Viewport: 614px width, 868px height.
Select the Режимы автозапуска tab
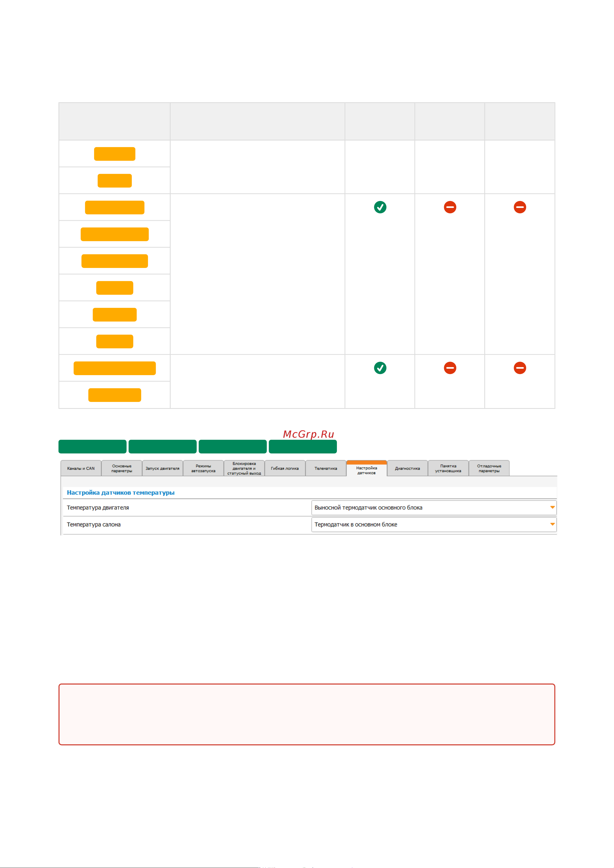coord(204,468)
